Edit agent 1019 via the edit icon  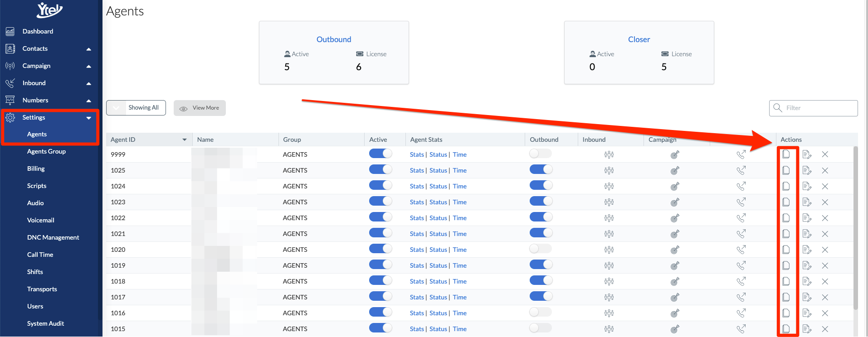[x=807, y=265]
